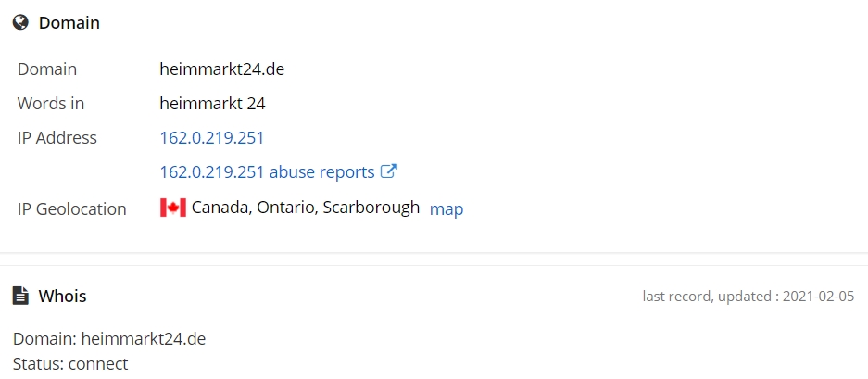This screenshot has width=868, height=379.
Task: Click the last record updated date text
Action: point(748,297)
